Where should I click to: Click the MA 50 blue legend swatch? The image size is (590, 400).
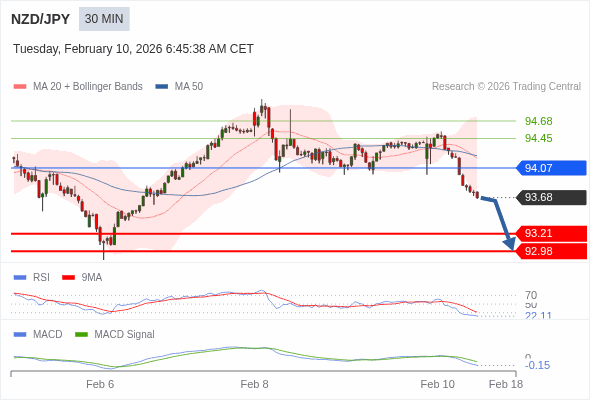coord(162,87)
